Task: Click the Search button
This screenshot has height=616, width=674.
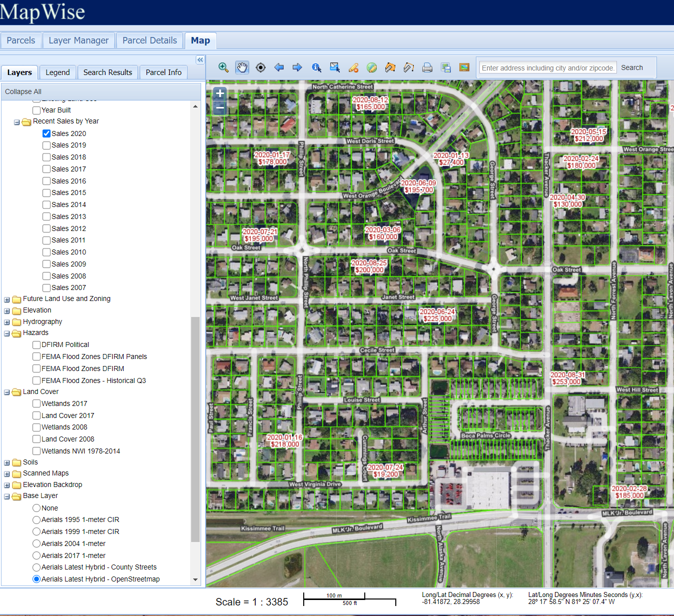Action: (631, 67)
